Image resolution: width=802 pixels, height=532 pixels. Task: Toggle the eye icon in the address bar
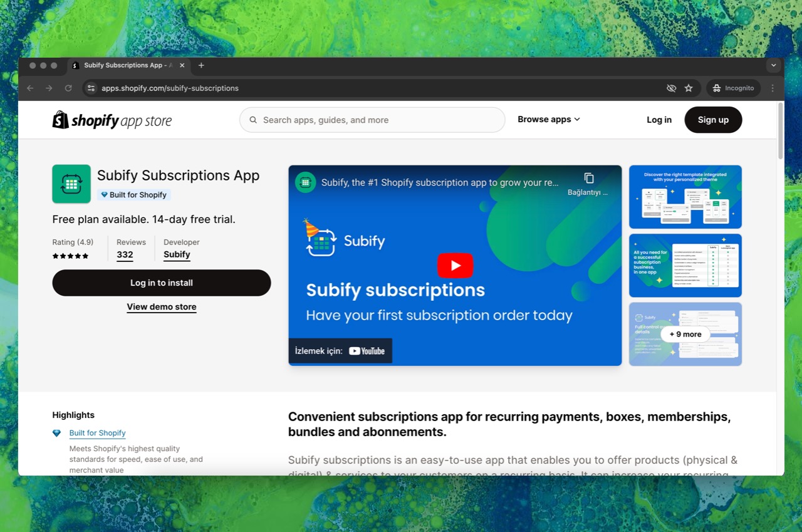click(670, 88)
